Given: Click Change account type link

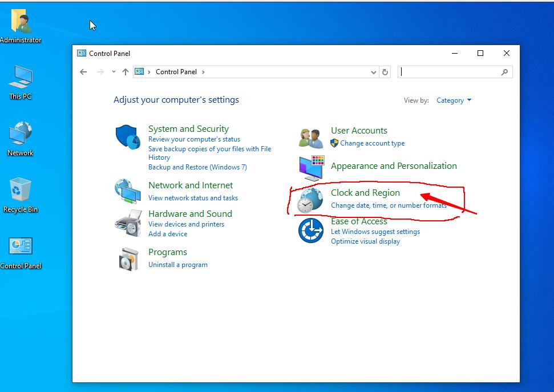Looking at the screenshot, I should [x=373, y=143].
